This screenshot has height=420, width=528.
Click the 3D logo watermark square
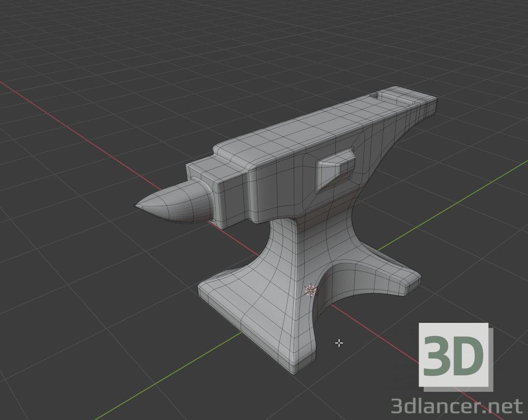pos(453,356)
